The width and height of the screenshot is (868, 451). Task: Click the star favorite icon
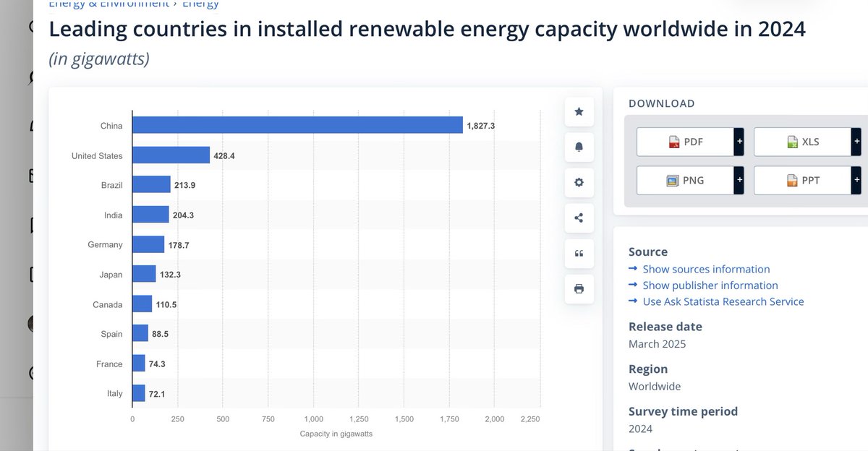pyautogui.click(x=579, y=111)
